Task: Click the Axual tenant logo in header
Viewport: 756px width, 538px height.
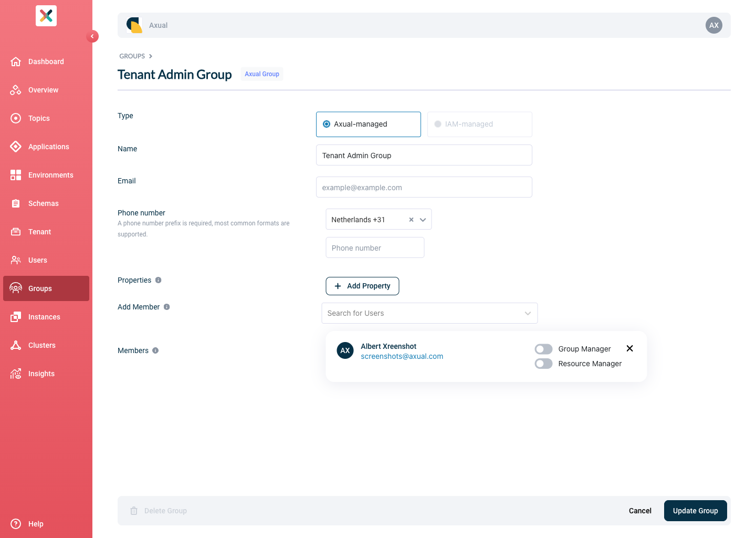Action: coord(134,25)
